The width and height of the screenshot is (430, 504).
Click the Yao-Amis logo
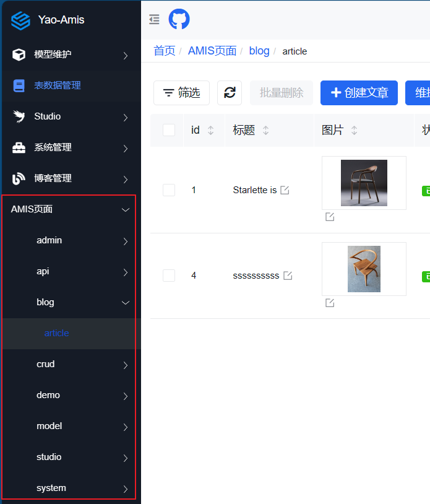click(x=20, y=20)
